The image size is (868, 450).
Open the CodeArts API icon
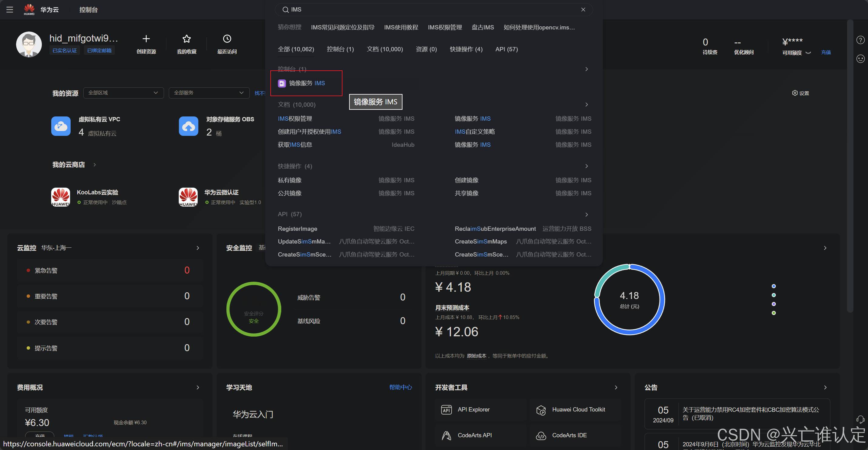click(446, 435)
